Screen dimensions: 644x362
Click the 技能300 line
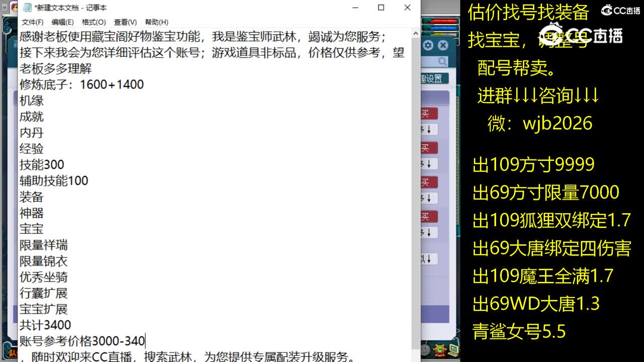(42, 164)
